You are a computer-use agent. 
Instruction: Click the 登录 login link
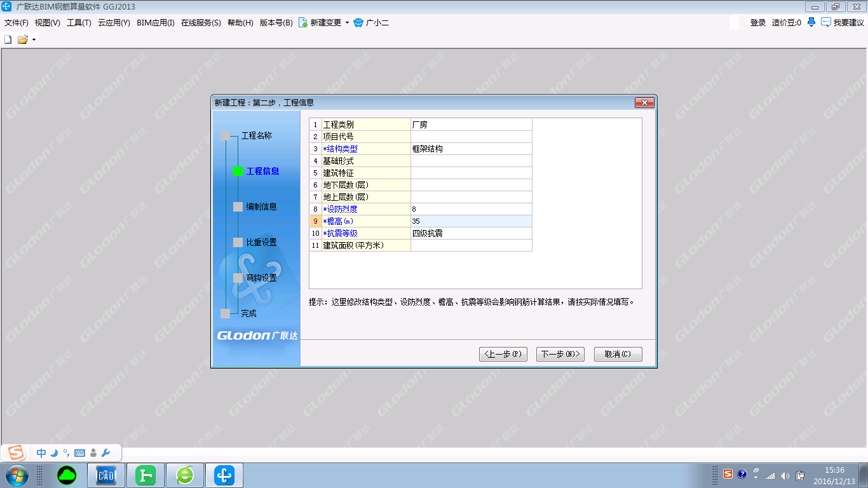point(758,22)
